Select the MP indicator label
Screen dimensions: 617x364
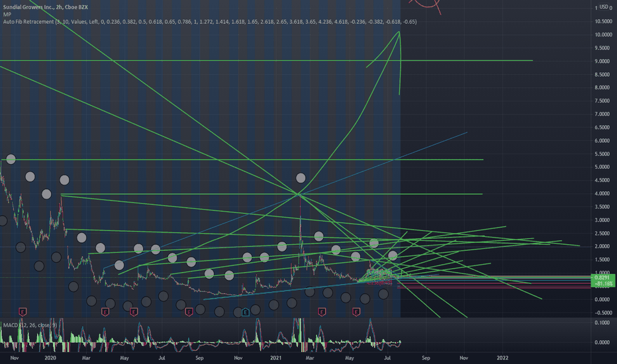(x=7, y=14)
